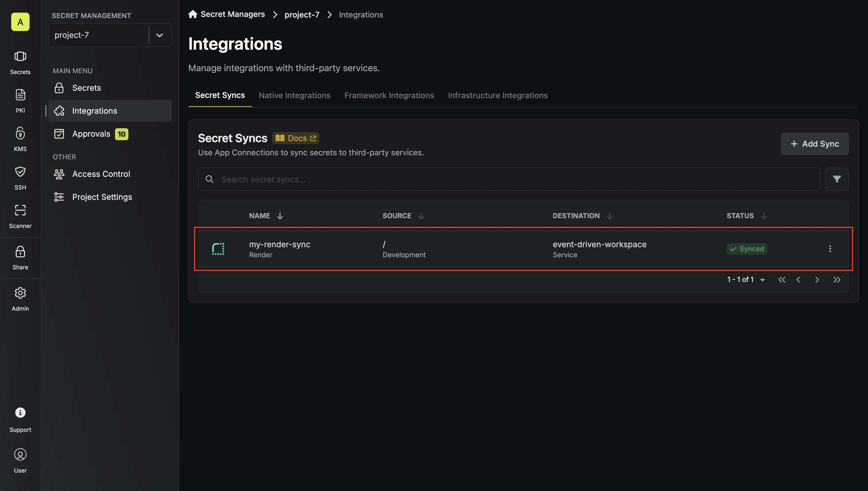Select Secrets in the main menu
The width and height of the screenshot is (868, 491).
(110, 88)
